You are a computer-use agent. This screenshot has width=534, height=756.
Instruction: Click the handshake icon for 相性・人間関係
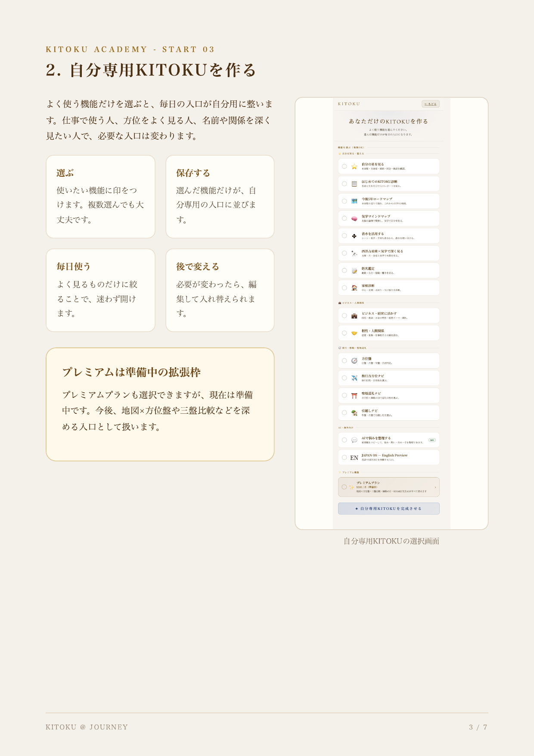click(354, 333)
